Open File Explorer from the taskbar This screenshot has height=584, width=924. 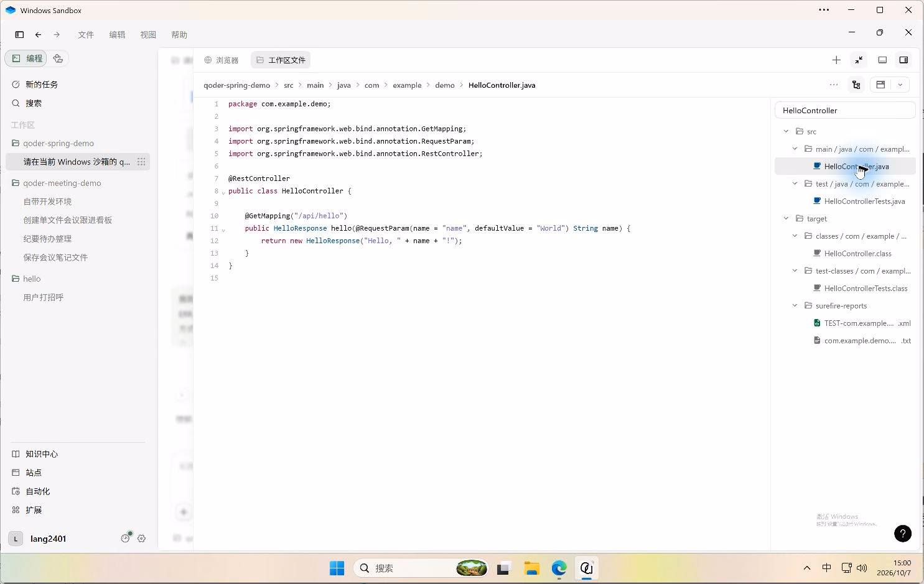coord(531,568)
